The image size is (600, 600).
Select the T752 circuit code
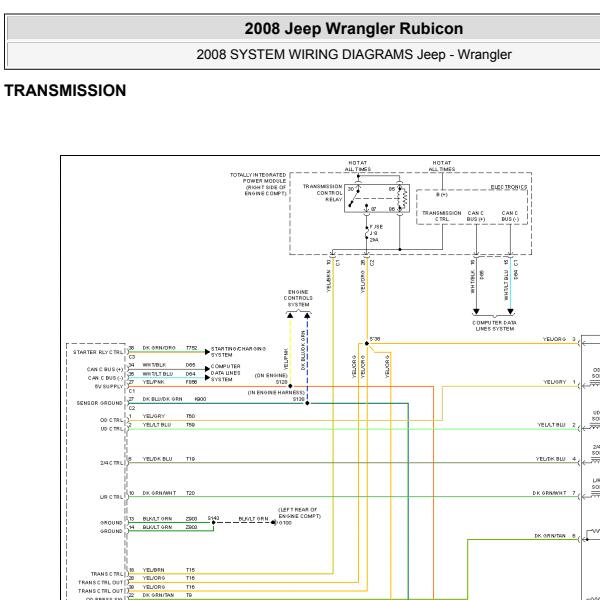click(191, 348)
